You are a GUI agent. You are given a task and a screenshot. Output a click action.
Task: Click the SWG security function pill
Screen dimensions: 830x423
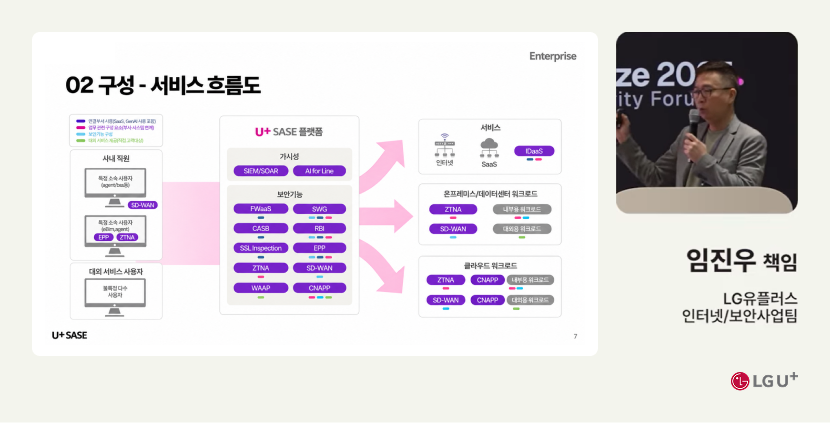[x=319, y=209]
